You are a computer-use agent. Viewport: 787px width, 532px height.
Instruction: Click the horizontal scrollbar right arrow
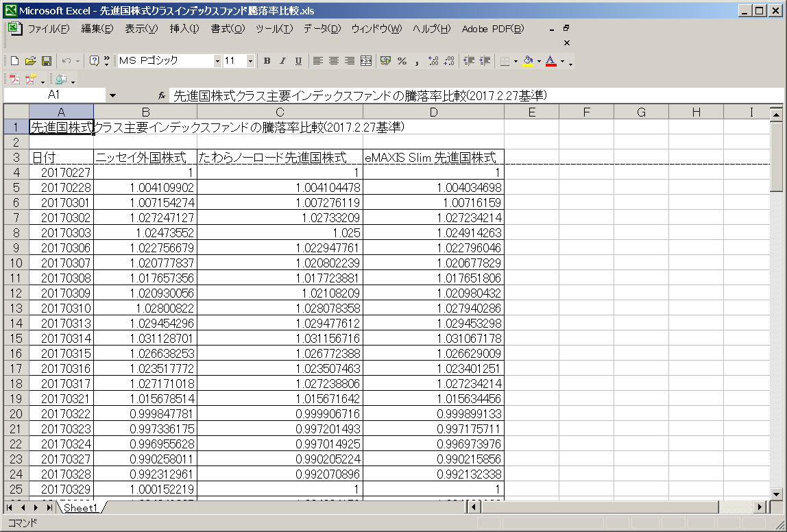[760, 507]
